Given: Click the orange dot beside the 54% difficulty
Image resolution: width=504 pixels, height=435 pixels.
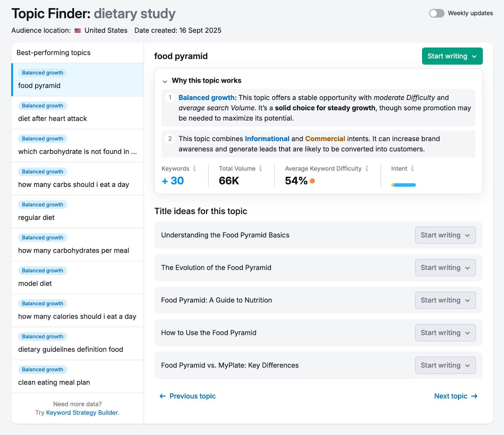Looking at the screenshot, I should (312, 181).
